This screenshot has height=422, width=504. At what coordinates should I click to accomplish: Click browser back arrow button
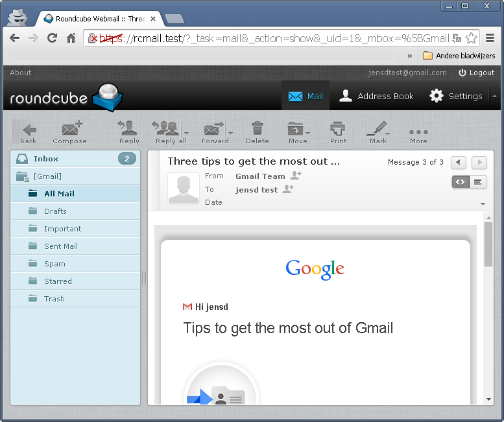tap(15, 38)
